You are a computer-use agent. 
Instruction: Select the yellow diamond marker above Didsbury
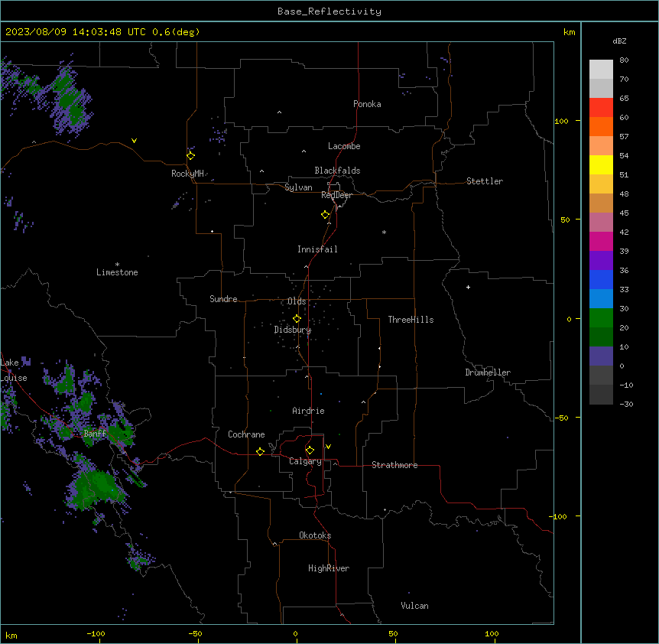pos(297,318)
